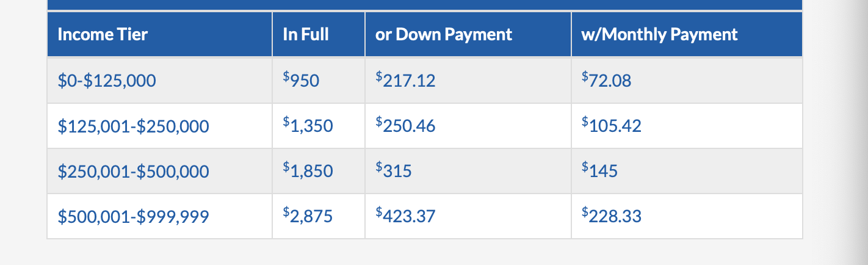Image resolution: width=868 pixels, height=265 pixels.
Task: Click the $315 down payment amount
Action: [394, 170]
